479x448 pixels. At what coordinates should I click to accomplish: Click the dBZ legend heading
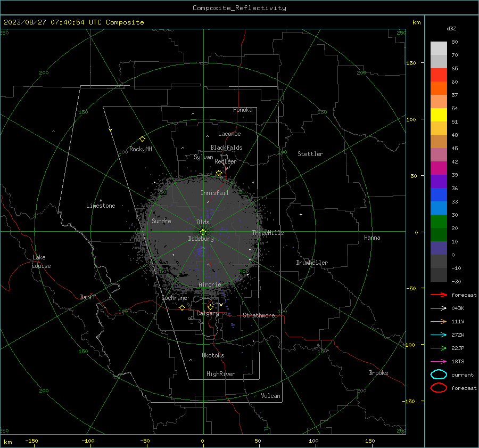(x=451, y=29)
